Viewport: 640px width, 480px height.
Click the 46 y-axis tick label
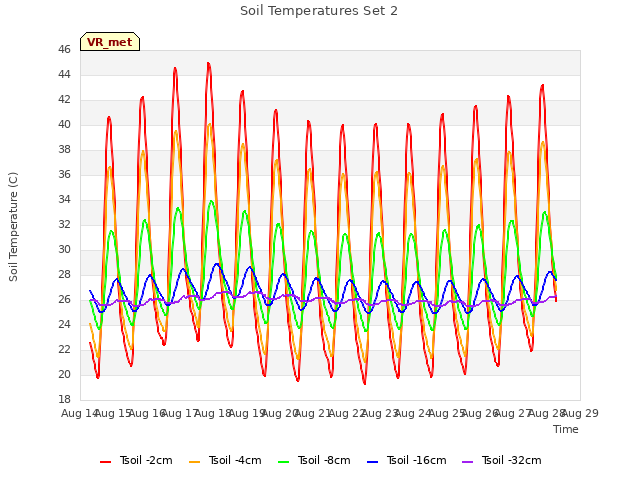tap(64, 50)
